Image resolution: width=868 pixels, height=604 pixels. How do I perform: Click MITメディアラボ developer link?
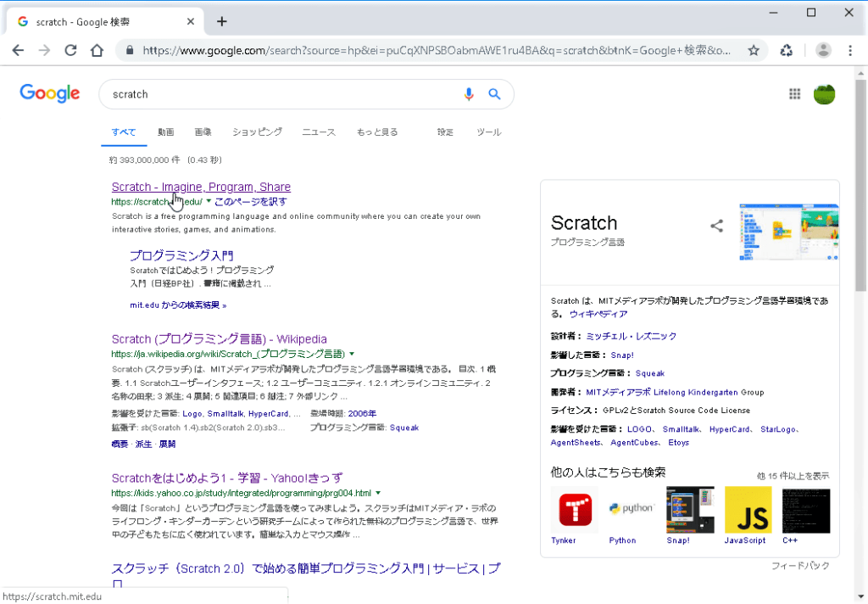coord(618,392)
